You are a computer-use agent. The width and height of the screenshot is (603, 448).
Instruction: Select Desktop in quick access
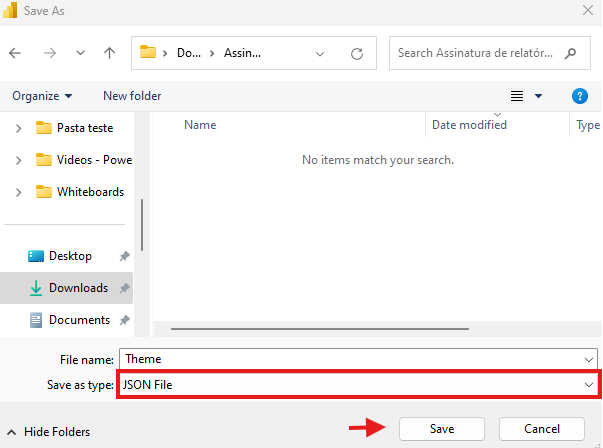(70, 256)
